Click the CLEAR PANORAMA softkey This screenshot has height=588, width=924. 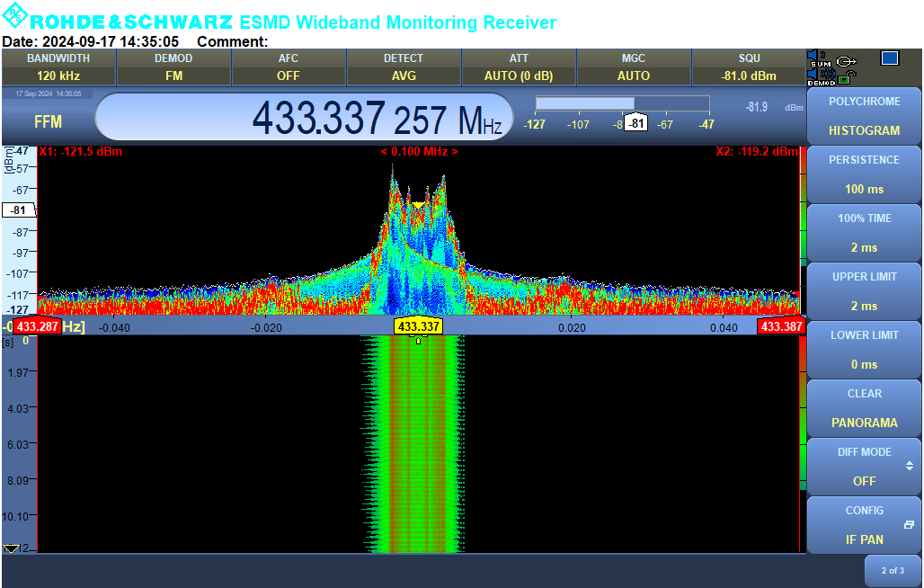pyautogui.click(x=864, y=407)
